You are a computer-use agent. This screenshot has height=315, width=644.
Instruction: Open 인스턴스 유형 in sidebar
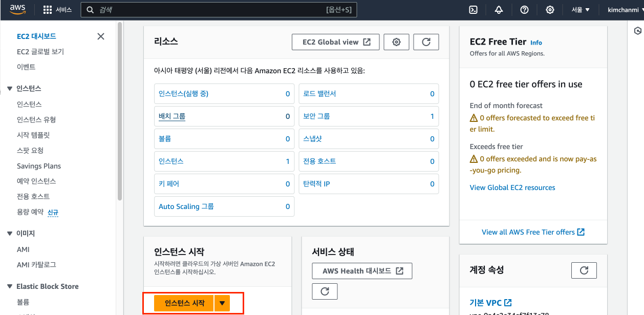coord(36,119)
